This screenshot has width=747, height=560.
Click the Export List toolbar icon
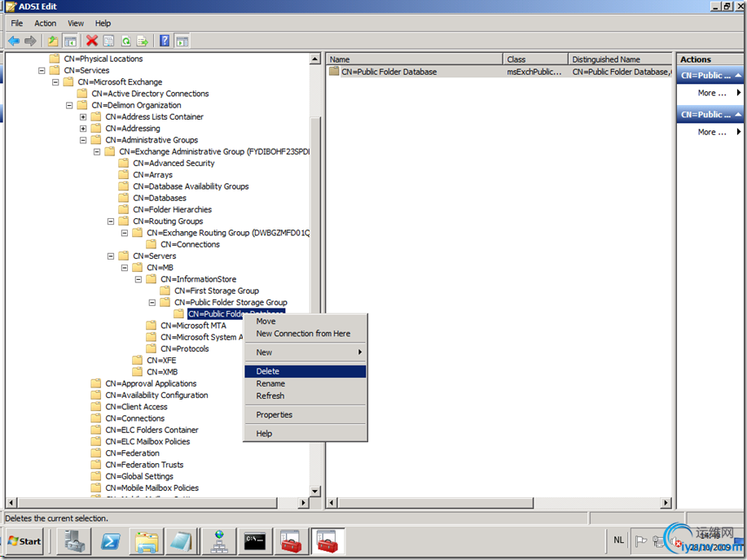pyautogui.click(x=143, y=41)
